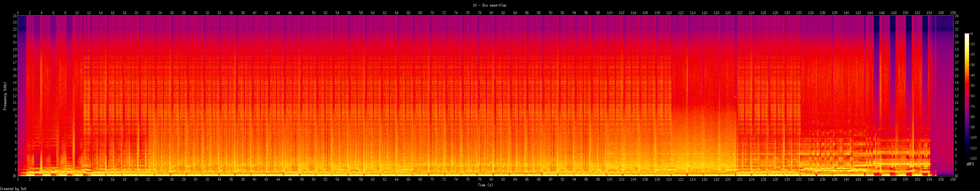Click the 'Time (s)' axis label
This screenshot has height=191, width=980.
click(x=485, y=185)
